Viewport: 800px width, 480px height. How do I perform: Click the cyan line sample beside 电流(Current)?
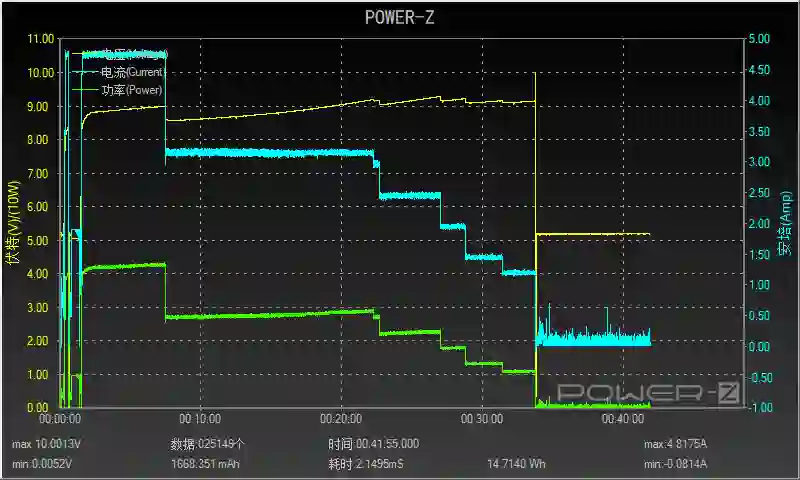[x=85, y=72]
